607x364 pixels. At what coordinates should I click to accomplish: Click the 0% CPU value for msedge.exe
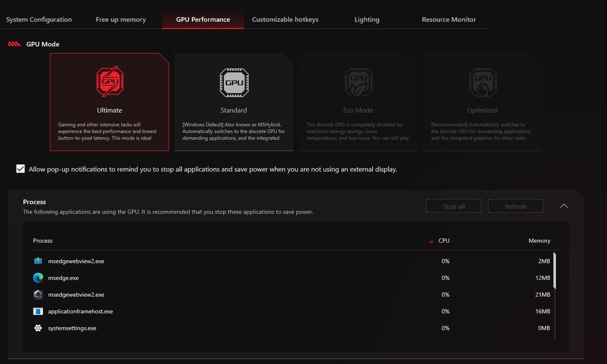(x=446, y=278)
